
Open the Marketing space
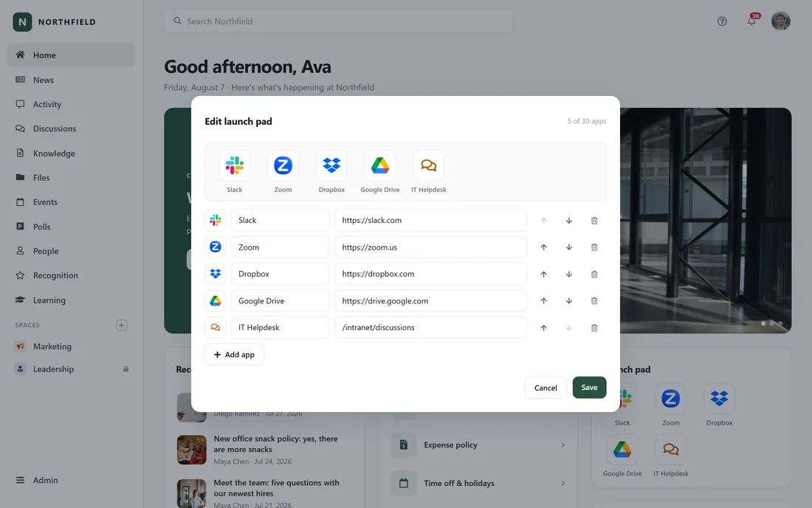(x=72, y=346)
